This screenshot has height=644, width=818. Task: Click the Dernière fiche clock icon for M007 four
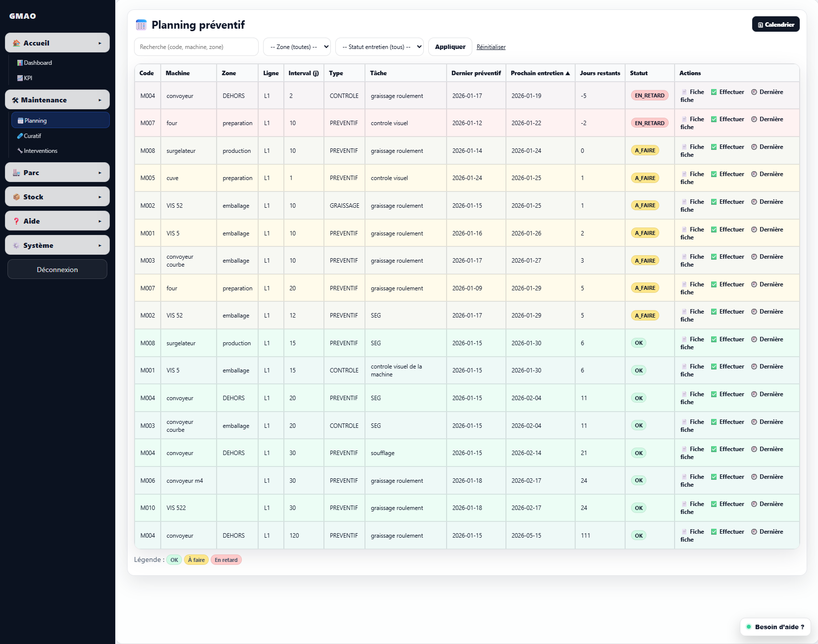click(x=754, y=119)
